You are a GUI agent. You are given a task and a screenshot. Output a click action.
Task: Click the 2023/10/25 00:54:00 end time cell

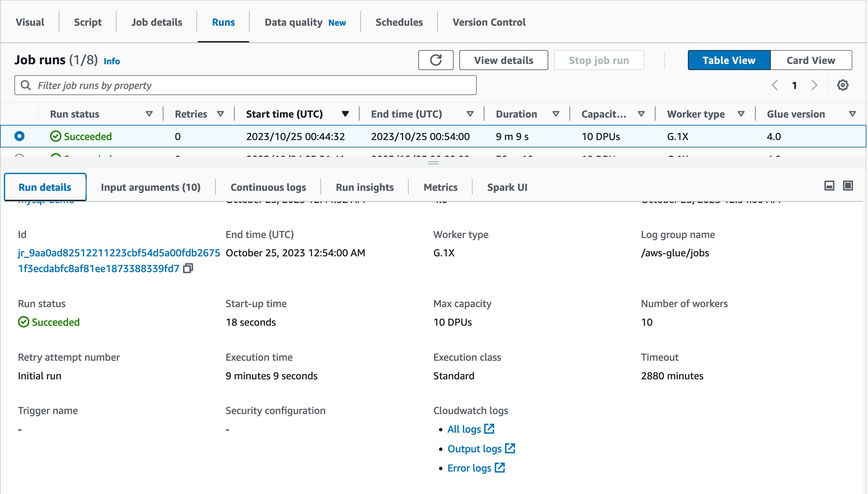421,137
